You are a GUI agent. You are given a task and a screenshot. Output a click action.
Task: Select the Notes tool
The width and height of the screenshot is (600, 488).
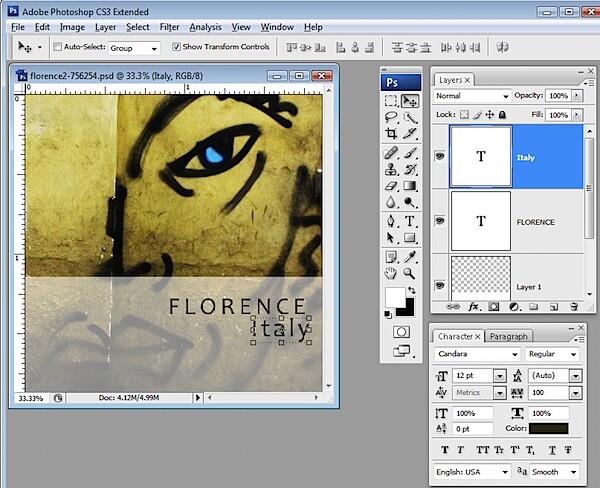391,257
